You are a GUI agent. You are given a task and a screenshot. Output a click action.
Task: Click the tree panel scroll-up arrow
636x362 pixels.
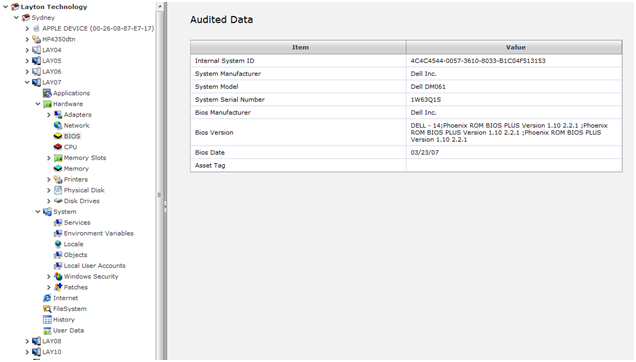tap(159, 6)
